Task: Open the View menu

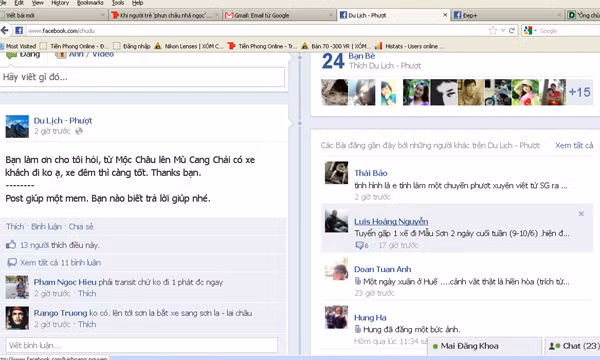Action: [38, 3]
